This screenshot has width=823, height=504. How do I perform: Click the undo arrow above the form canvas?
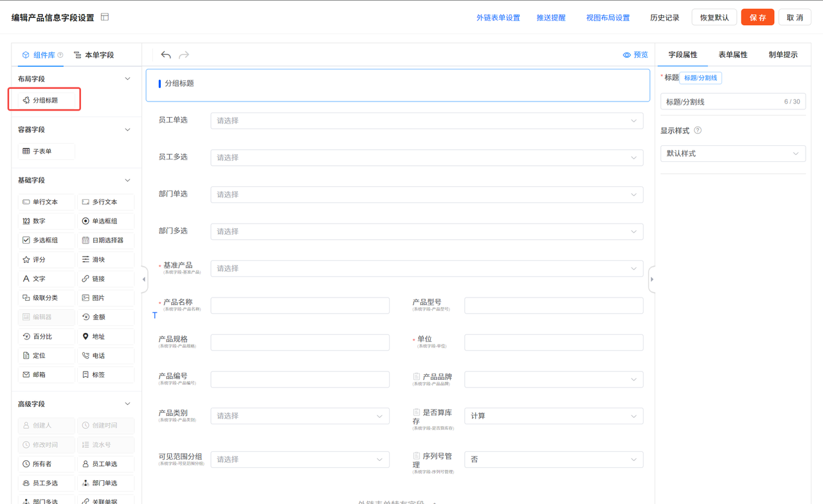[x=166, y=55]
